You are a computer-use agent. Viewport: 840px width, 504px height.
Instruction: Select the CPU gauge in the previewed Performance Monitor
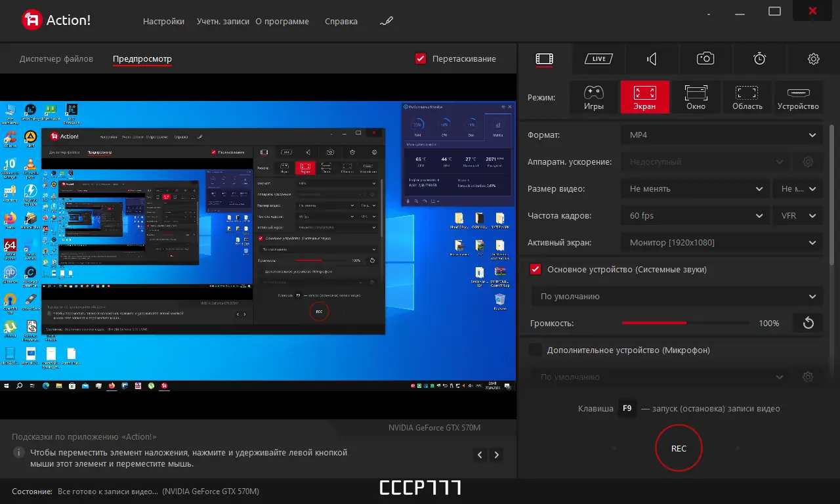444,124
